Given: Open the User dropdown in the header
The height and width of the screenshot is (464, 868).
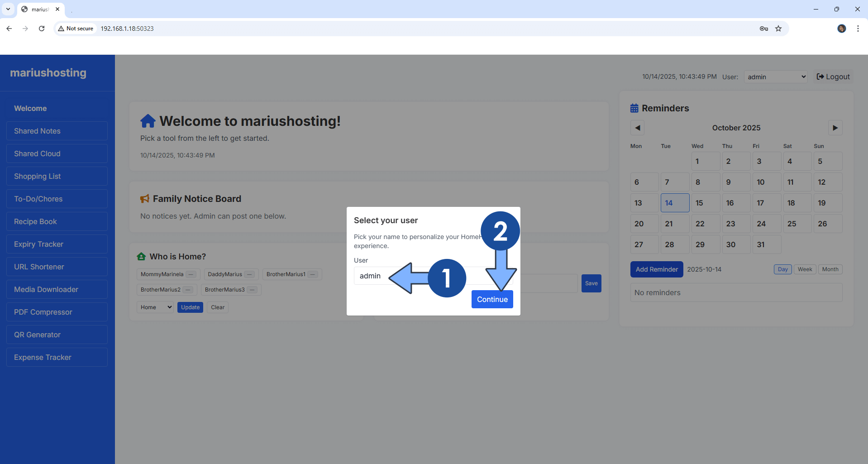Looking at the screenshot, I should tap(776, 77).
